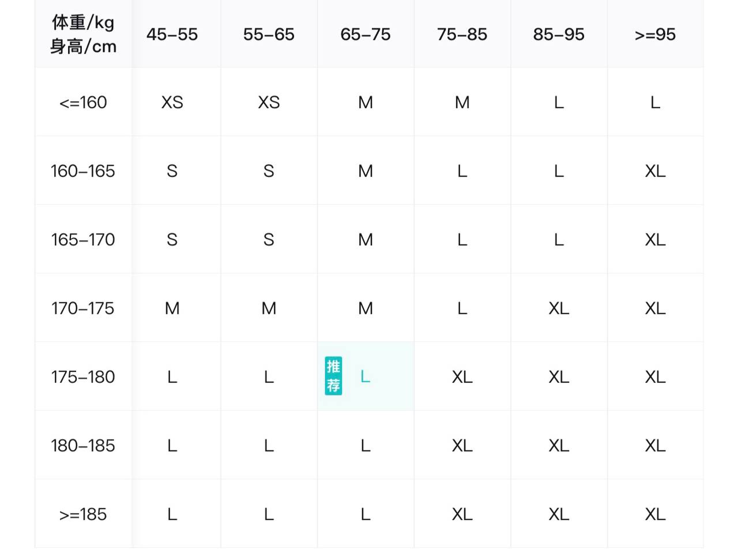Click the 180–185 height row label
This screenshot has width=738, height=560.
click(83, 446)
